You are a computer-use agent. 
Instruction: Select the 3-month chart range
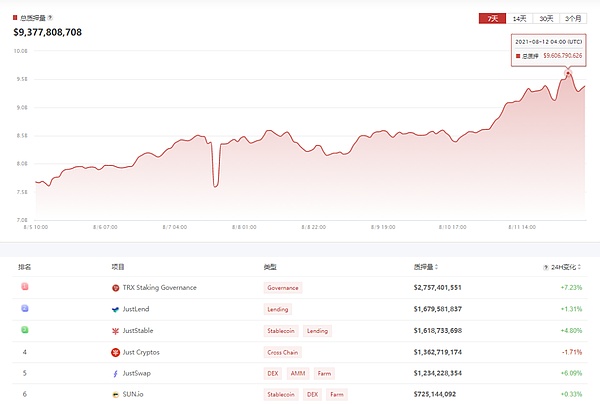coord(574,18)
